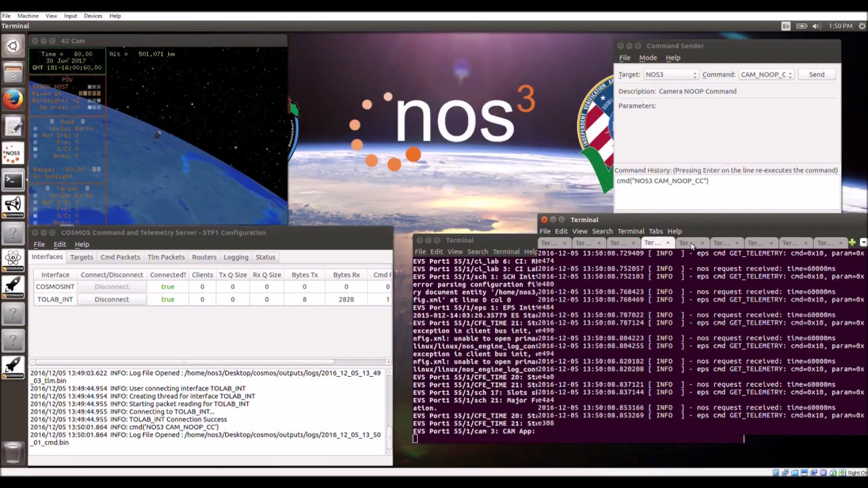Open the text editor dock icon
This screenshot has height=488, width=868.
pyautogui.click(x=13, y=126)
